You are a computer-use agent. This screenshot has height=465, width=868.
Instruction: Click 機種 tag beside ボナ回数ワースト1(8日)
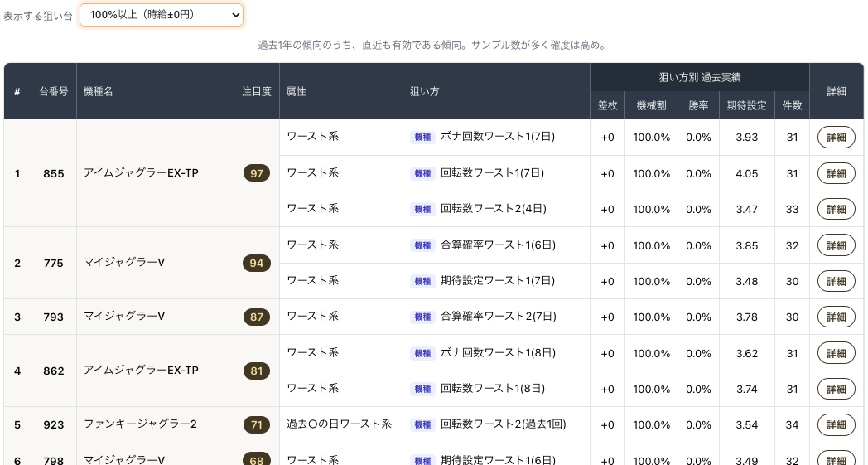coord(422,353)
